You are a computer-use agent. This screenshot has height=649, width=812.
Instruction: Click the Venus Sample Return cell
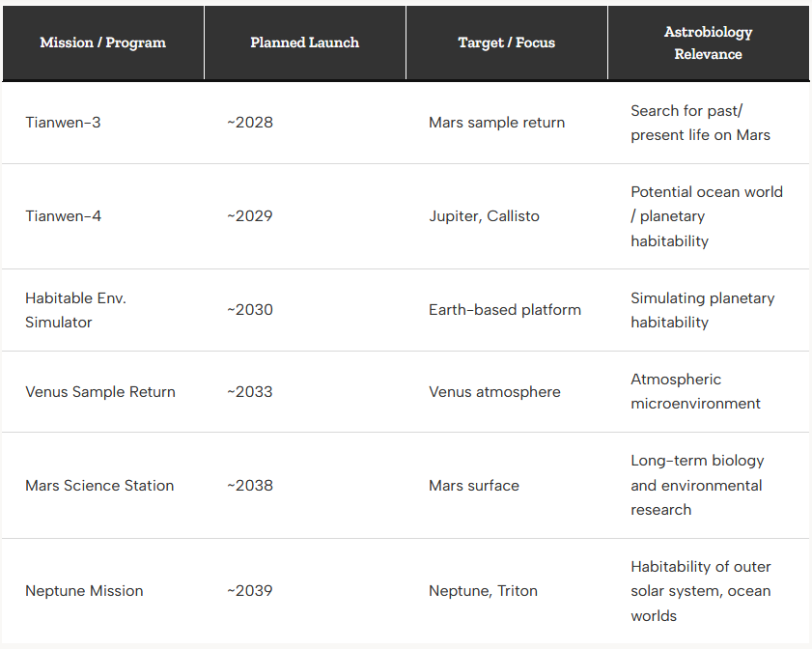click(103, 392)
